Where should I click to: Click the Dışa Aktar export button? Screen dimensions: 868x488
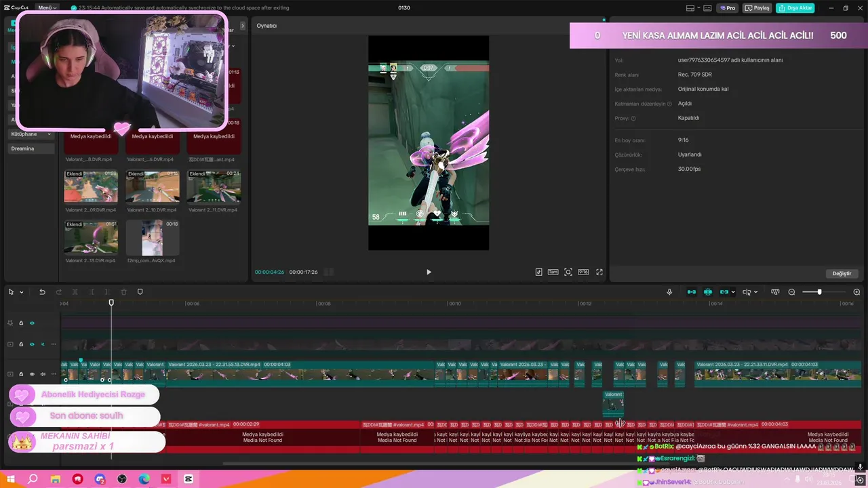tap(796, 8)
